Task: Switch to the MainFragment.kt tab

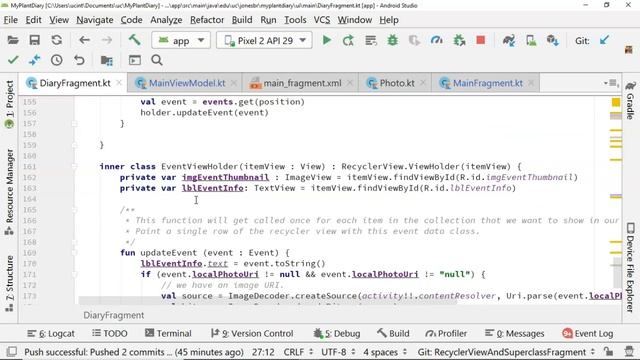Action: [x=487, y=83]
